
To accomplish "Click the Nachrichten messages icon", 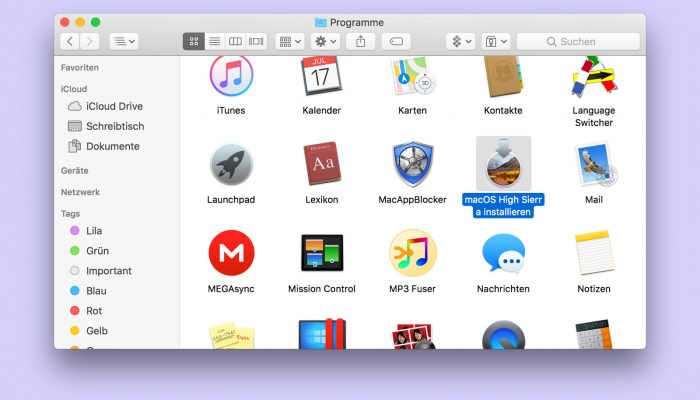I will tap(504, 253).
